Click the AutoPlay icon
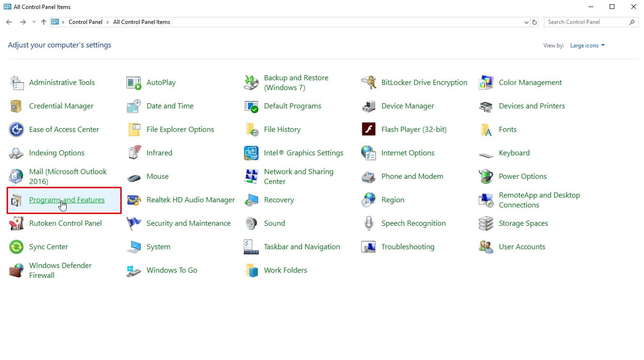Viewport: 644px width, 360px height. [134, 83]
